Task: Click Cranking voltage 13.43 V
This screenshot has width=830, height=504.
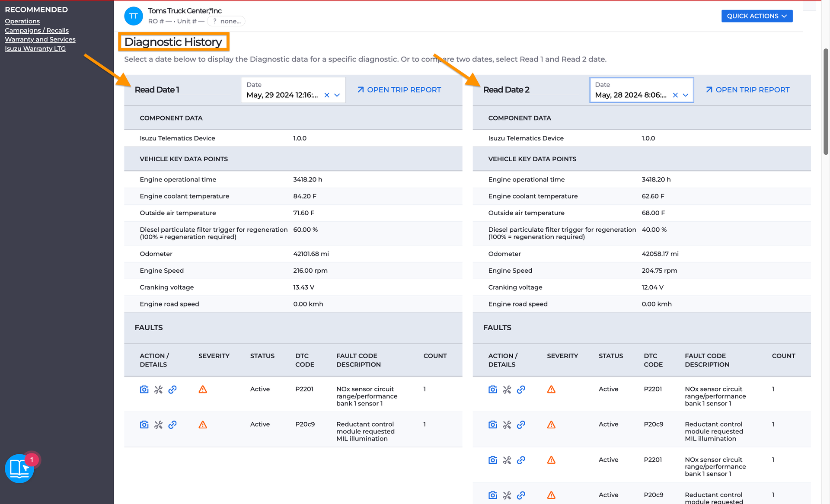Action: (x=304, y=287)
